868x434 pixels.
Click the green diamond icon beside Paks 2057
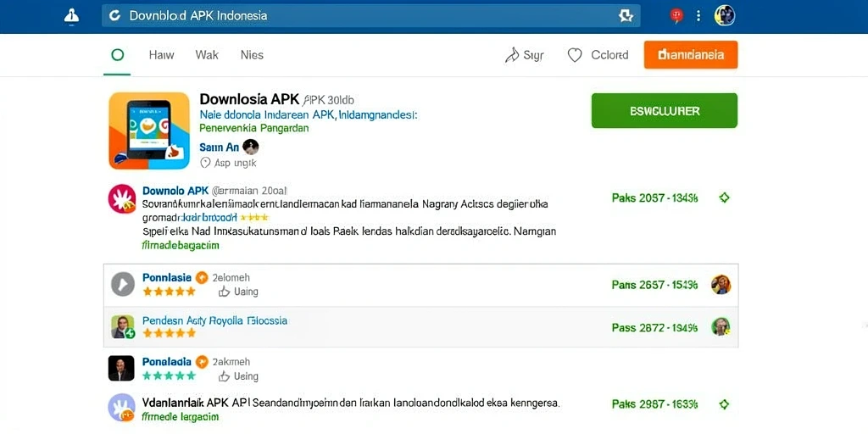pyautogui.click(x=724, y=198)
